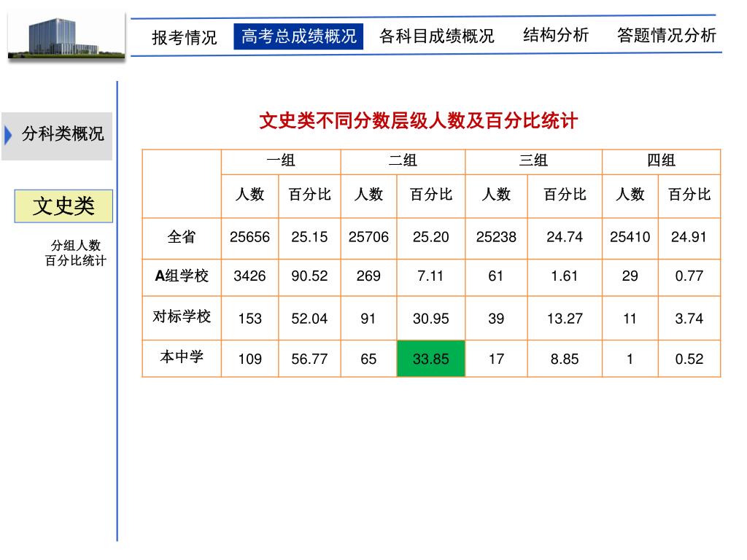The height and width of the screenshot is (560, 747).
Task: Click the 四组 column header
Action: point(661,161)
